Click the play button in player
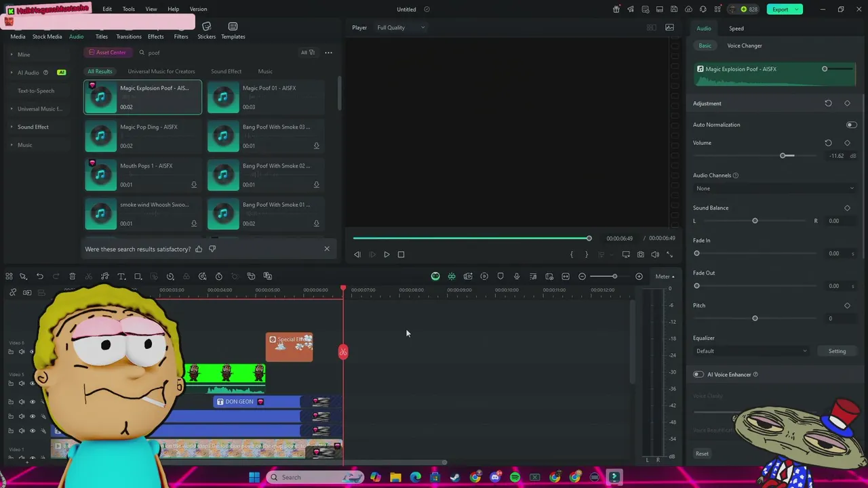Viewport: 868px width, 488px height. tap(387, 254)
